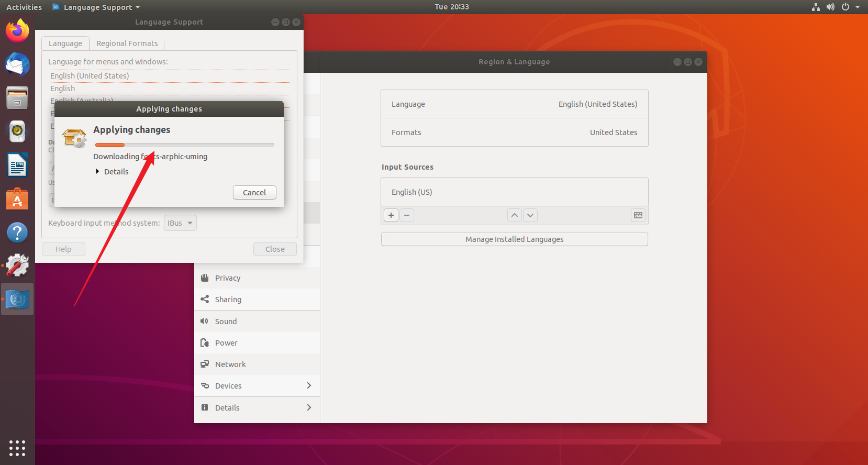Select the English (US) input source

pyautogui.click(x=515, y=192)
